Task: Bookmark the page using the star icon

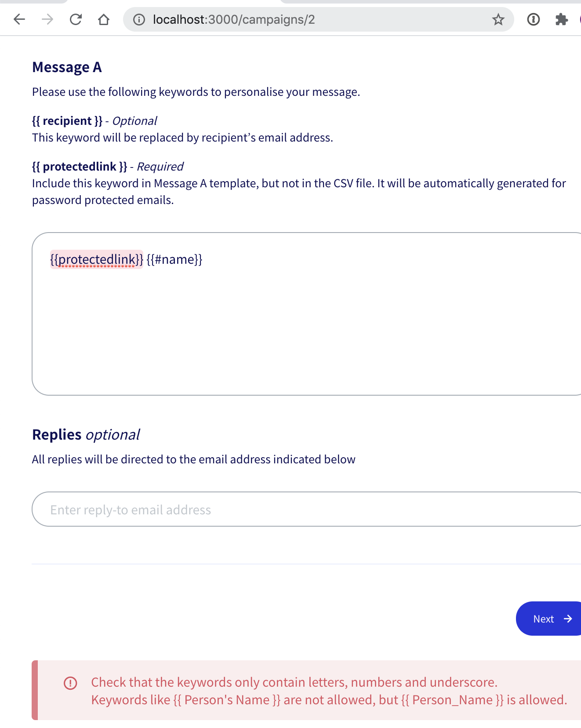Action: 498,19
